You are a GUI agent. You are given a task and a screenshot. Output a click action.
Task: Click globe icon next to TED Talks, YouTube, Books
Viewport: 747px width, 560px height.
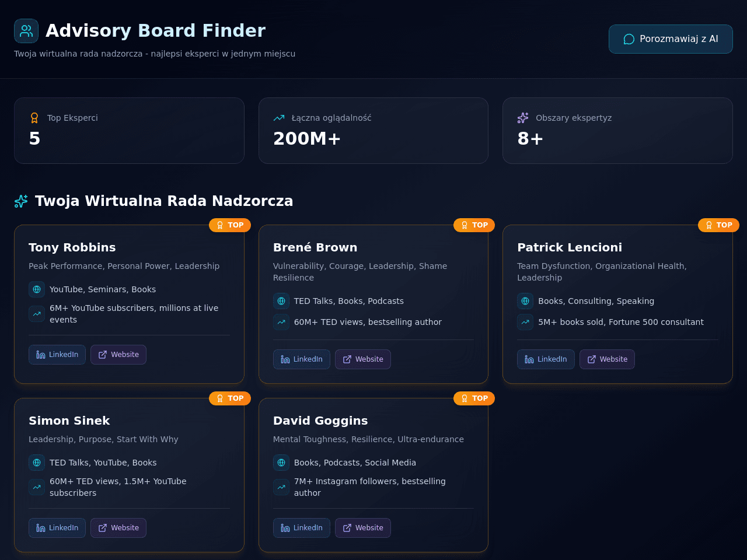pyautogui.click(x=37, y=463)
